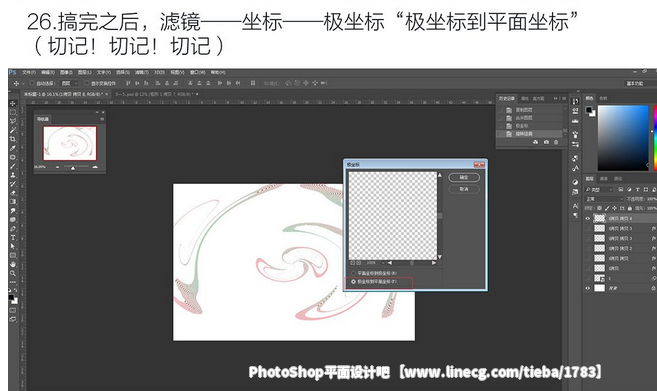Select the Rectangle shape tool
The width and height of the screenshot is (657, 391).
pos(13,255)
